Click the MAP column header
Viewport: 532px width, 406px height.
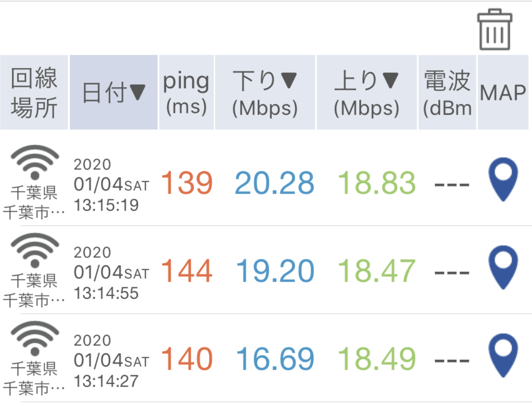point(503,92)
